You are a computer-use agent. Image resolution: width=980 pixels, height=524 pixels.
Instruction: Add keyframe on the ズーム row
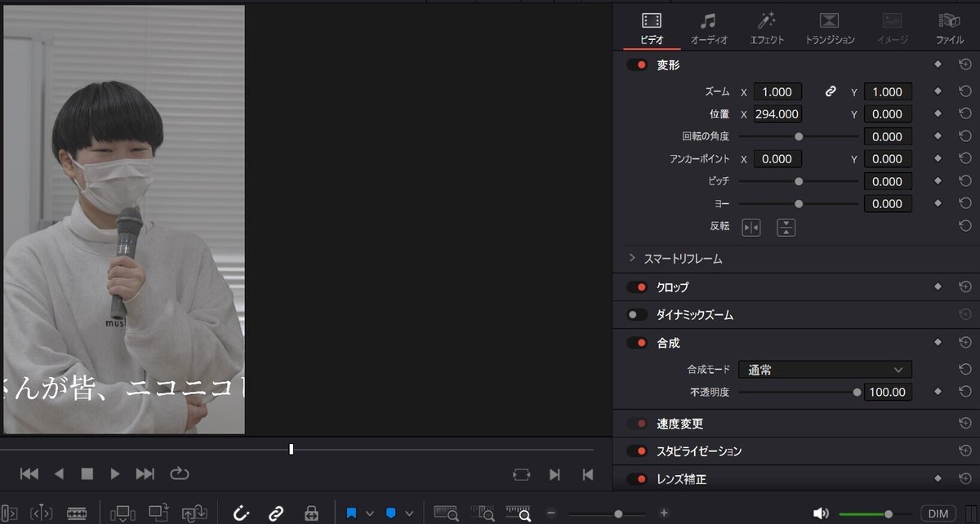(938, 91)
